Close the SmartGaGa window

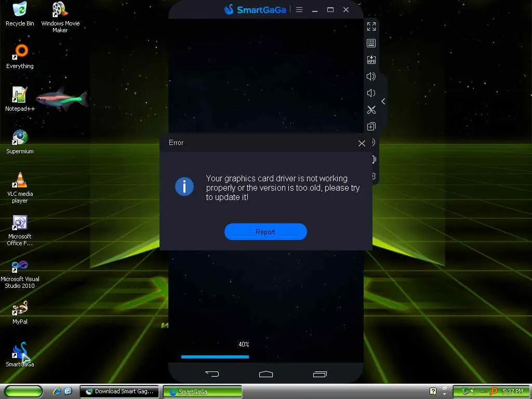(345, 9)
